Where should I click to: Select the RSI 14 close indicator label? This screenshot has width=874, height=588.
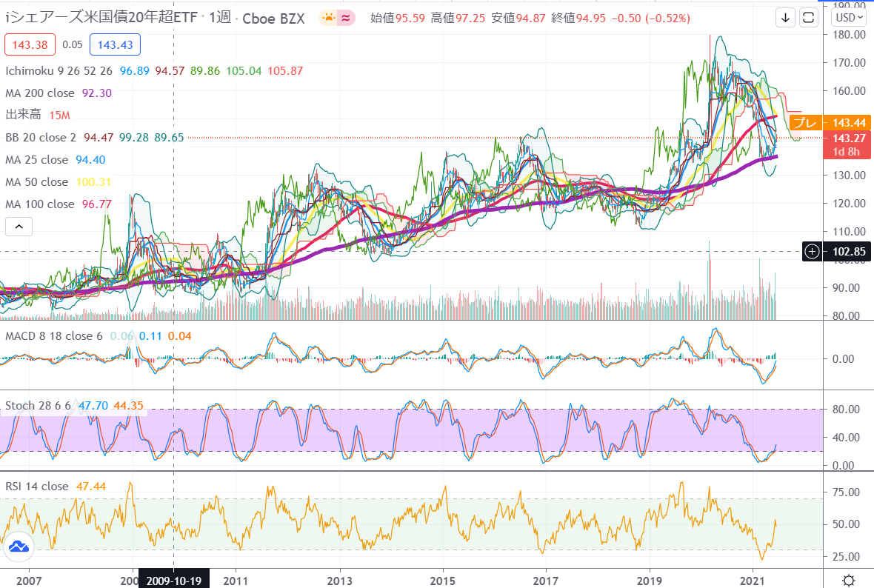[x=37, y=487]
